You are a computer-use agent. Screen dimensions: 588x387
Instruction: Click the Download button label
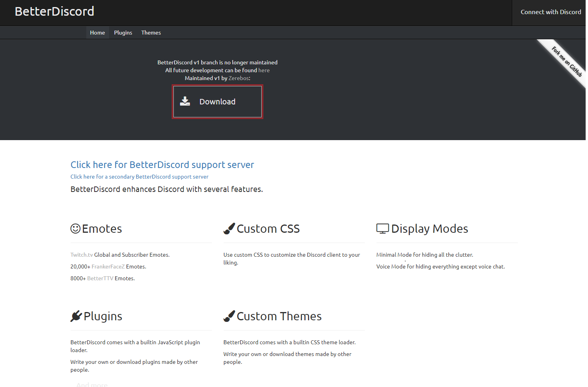[217, 102]
